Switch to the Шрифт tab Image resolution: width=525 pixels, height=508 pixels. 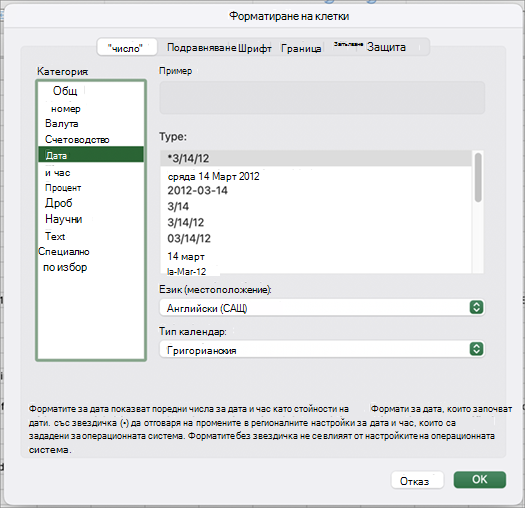click(x=254, y=48)
